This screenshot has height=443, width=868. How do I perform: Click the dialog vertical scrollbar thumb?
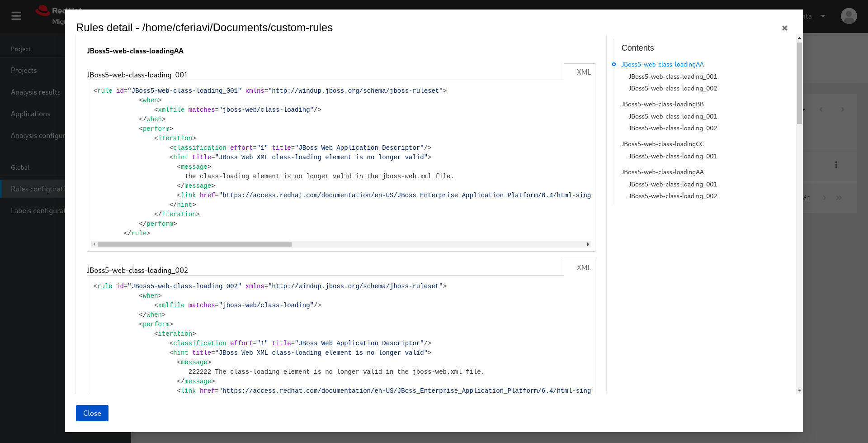pos(799,81)
